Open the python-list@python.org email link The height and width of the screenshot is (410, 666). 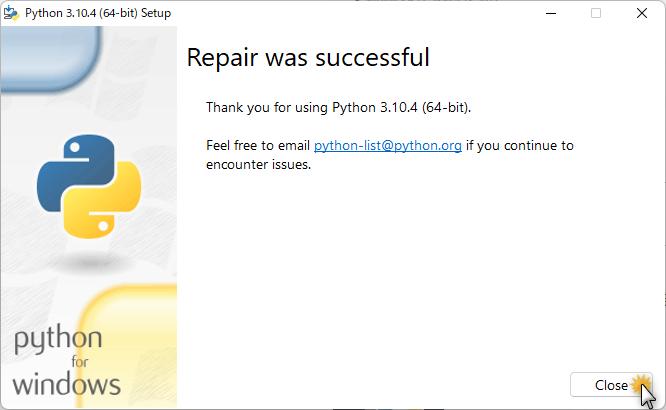coord(387,146)
